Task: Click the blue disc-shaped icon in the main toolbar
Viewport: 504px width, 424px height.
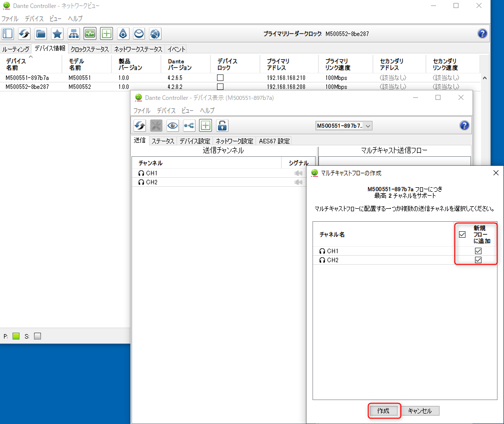Action: click(x=139, y=33)
